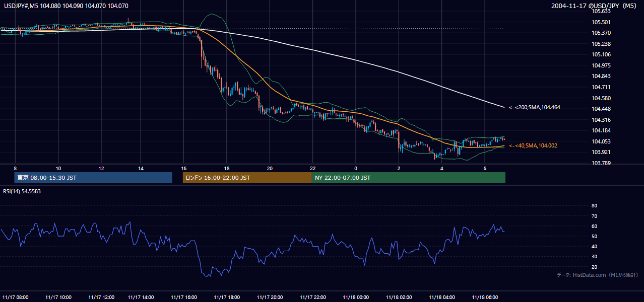644x302 pixels.
Task: Click price axis value 104.316
Action: 601,120
